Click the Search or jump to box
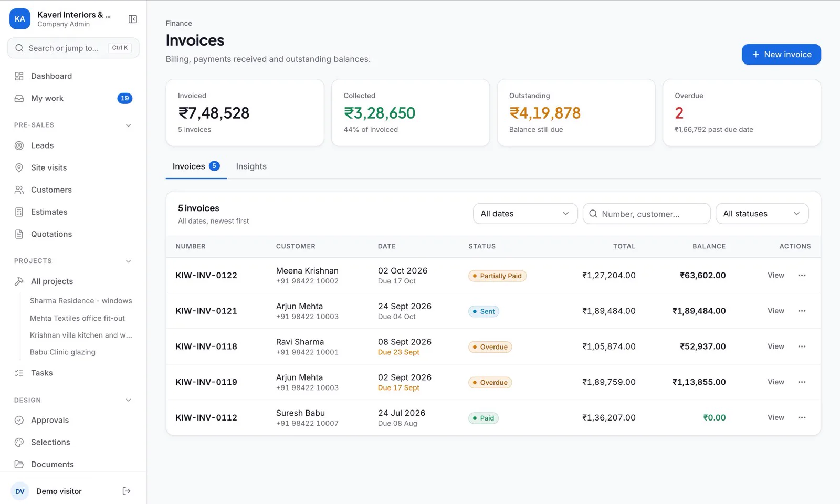The image size is (840, 504). tap(73, 48)
